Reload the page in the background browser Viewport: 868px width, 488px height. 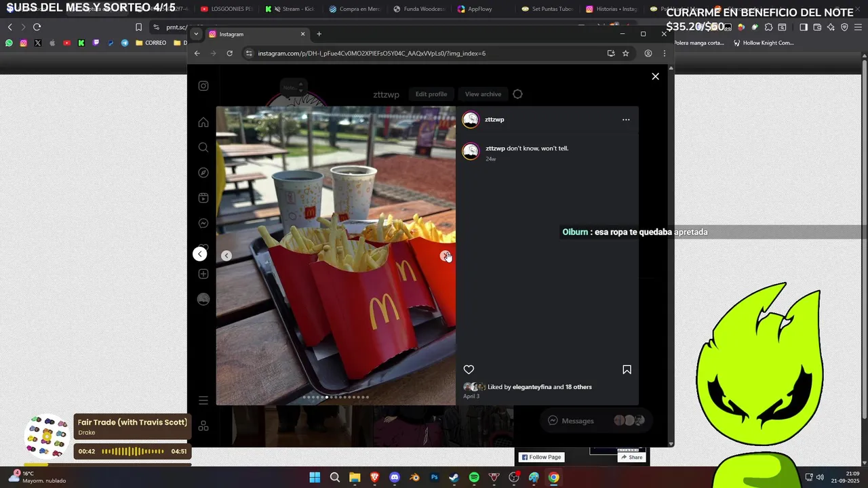[37, 27]
